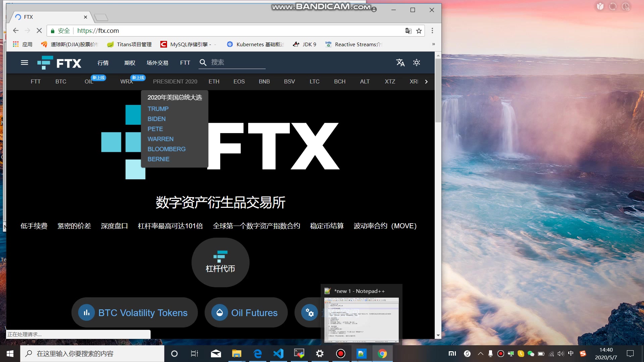Open the Titans项目管理 bookmark
The width and height of the screenshot is (644, 362).
coord(129,44)
